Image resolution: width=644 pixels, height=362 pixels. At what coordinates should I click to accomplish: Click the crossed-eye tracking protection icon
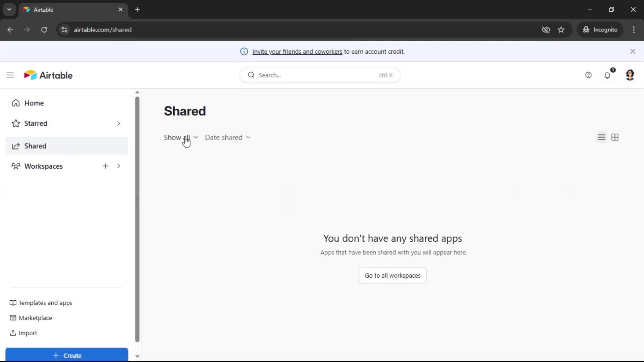(x=546, y=30)
